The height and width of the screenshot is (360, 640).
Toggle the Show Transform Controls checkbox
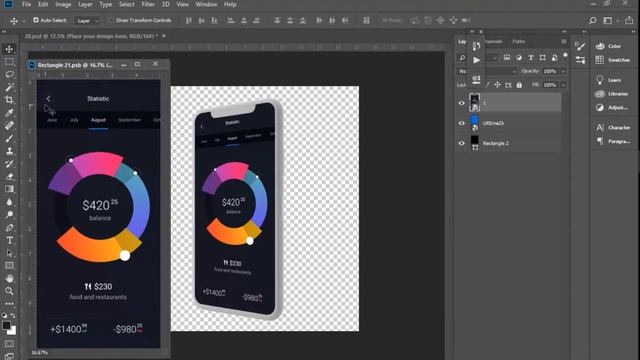click(x=111, y=20)
